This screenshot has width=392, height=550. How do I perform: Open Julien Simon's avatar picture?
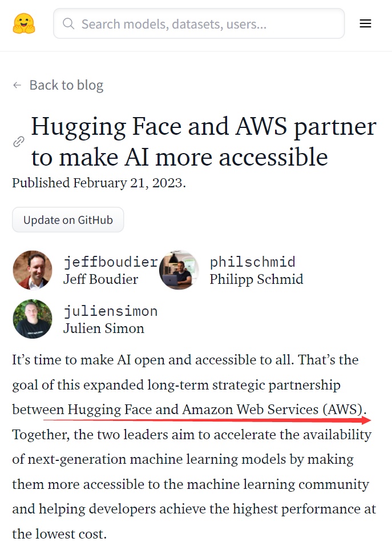[x=32, y=319]
